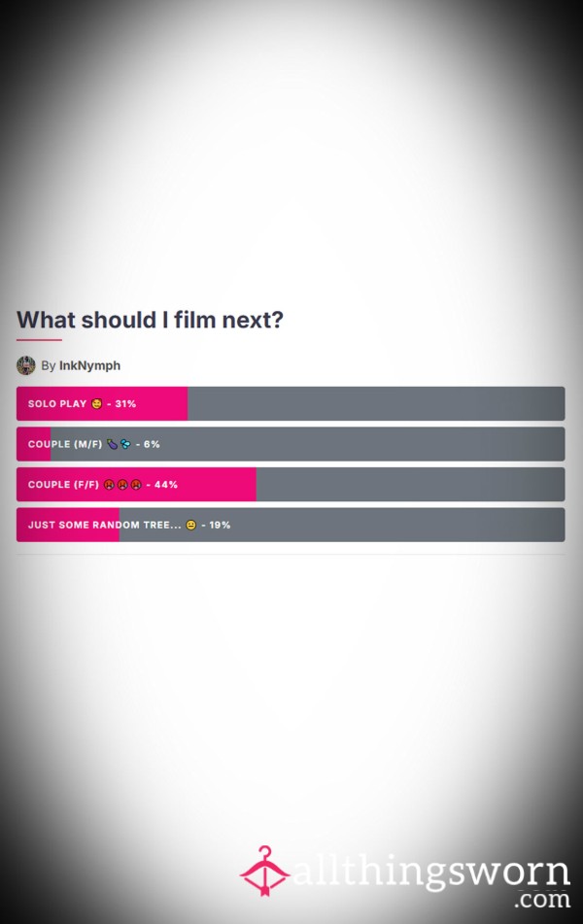Vote for the Solo Play option label

point(57,403)
